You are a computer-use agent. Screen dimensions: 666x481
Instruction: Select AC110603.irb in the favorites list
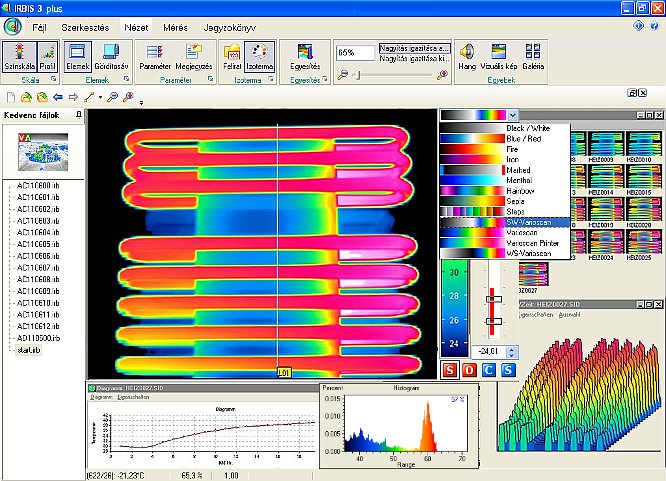click(x=36, y=220)
